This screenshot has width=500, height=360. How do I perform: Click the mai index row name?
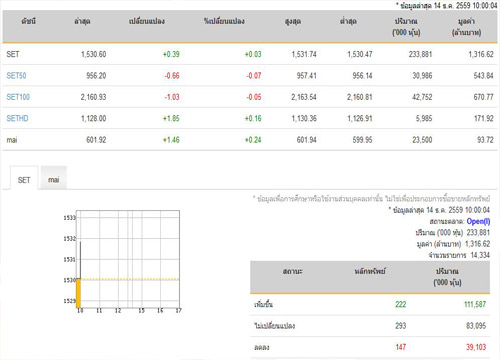12,140
